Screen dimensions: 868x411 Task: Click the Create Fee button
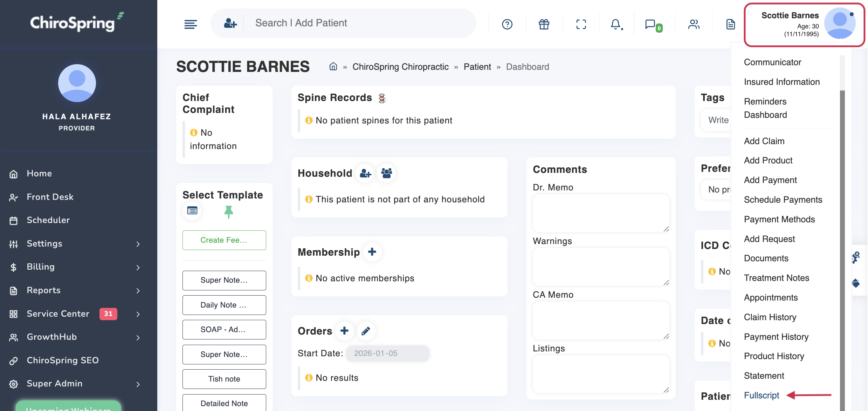224,240
